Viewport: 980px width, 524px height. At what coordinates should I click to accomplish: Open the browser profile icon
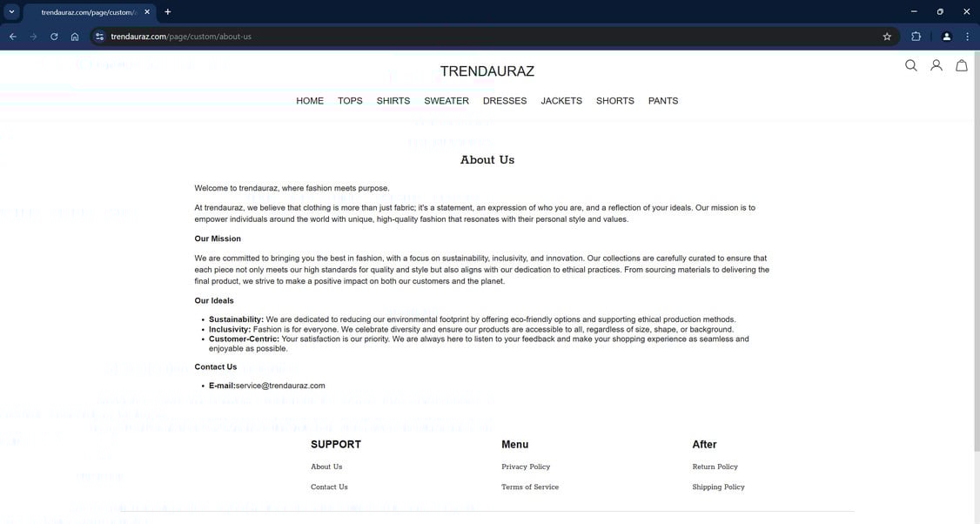[947, 37]
